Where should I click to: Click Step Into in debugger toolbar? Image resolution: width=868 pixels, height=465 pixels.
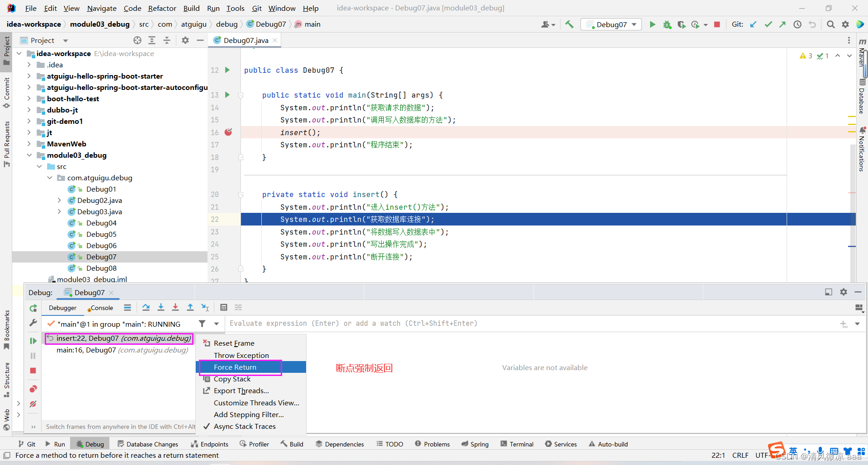point(160,307)
